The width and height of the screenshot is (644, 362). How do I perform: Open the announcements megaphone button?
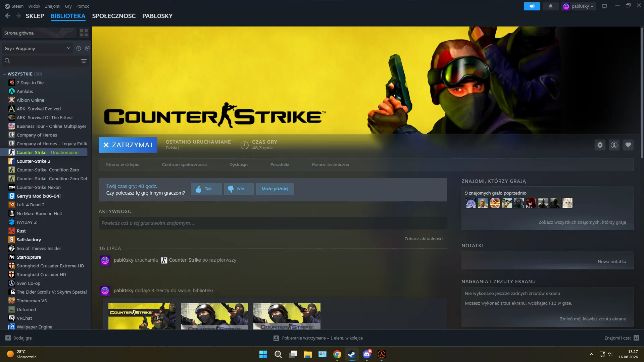[532, 6]
